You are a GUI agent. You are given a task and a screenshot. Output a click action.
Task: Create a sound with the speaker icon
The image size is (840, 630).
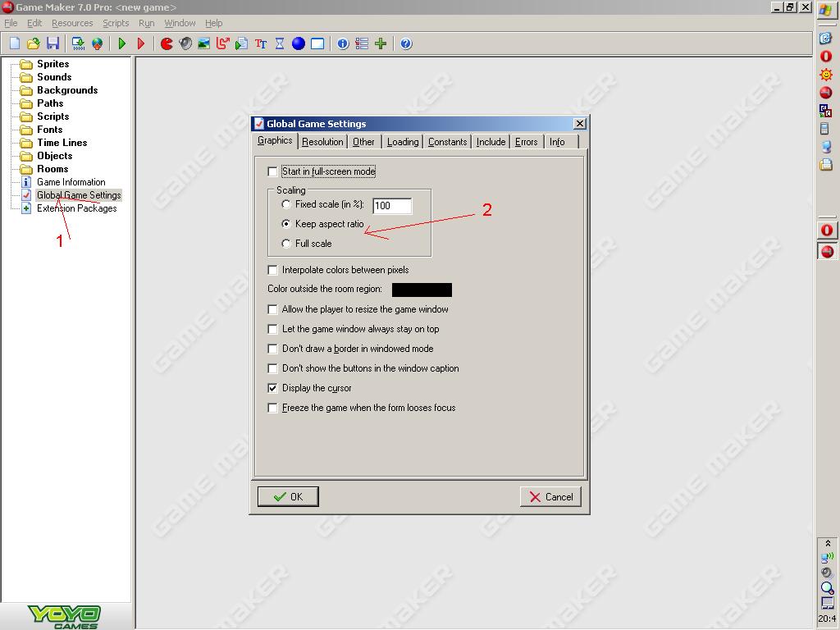(185, 43)
